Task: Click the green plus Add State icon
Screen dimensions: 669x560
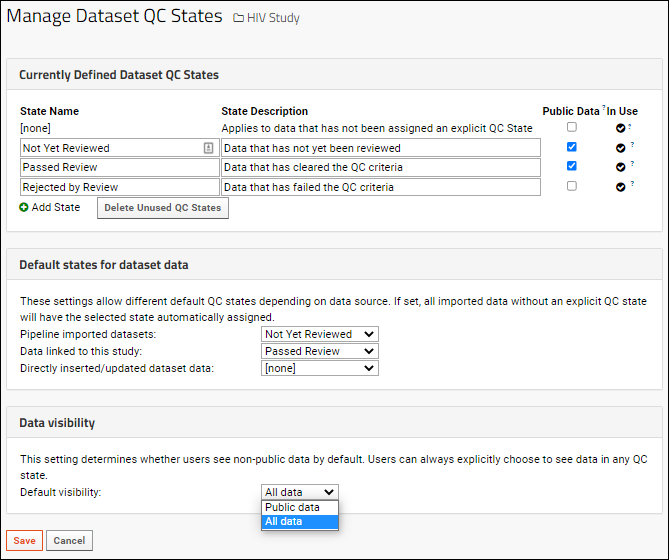Action: [x=24, y=207]
